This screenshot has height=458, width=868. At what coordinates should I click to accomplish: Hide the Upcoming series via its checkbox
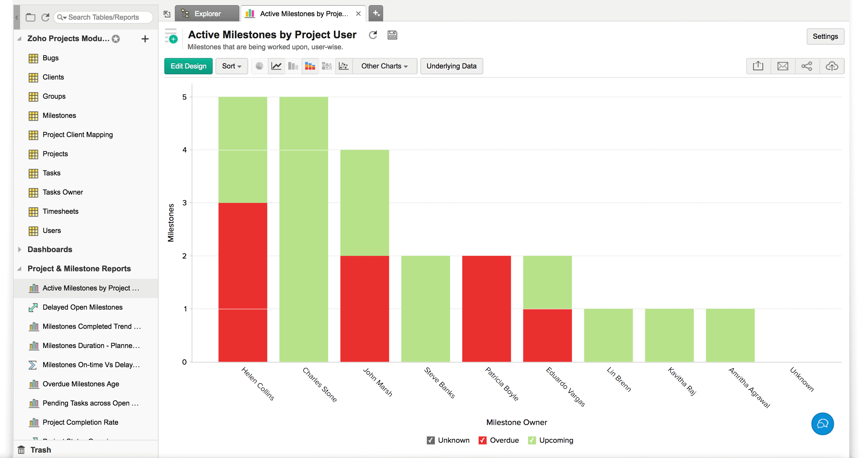[532, 440]
